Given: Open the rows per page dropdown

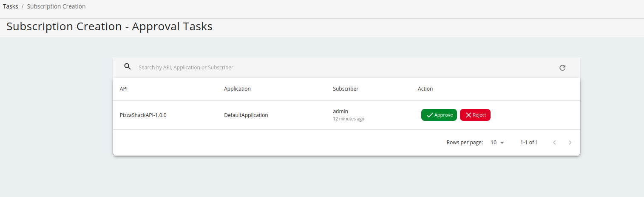Looking at the screenshot, I should pyautogui.click(x=497, y=143).
